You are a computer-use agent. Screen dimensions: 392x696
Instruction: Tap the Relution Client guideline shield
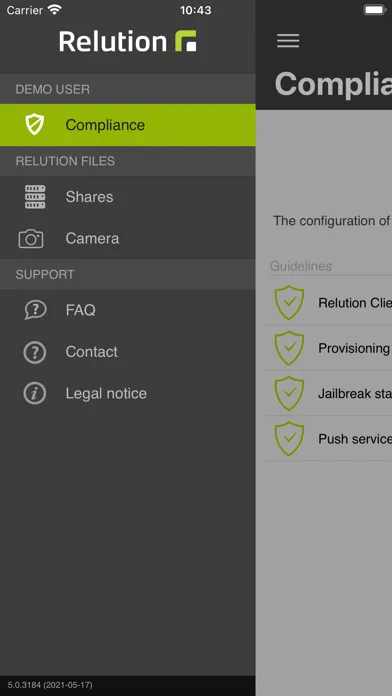coord(289,303)
